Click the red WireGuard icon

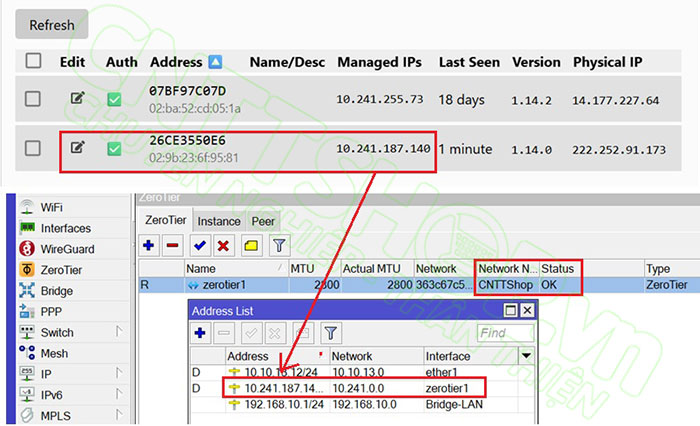tap(27, 248)
